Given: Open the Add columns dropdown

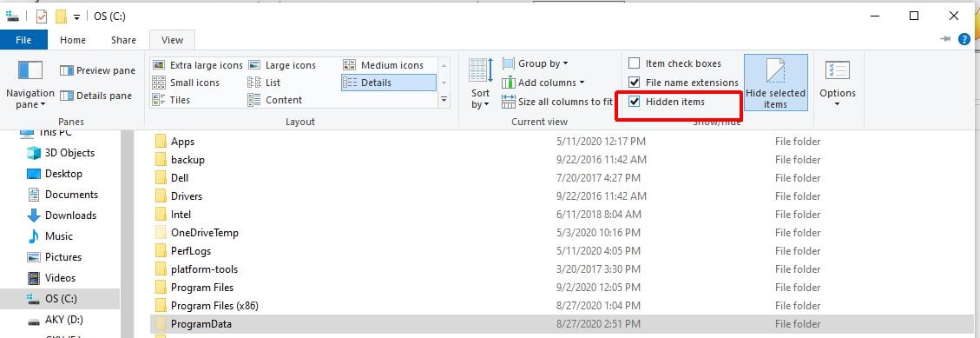Looking at the screenshot, I should point(543,83).
